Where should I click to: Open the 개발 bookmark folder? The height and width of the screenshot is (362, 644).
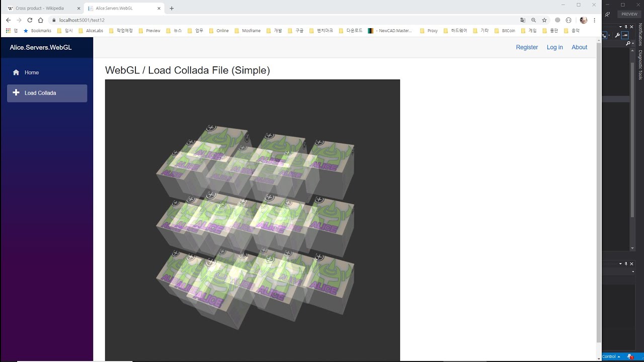[274, 31]
